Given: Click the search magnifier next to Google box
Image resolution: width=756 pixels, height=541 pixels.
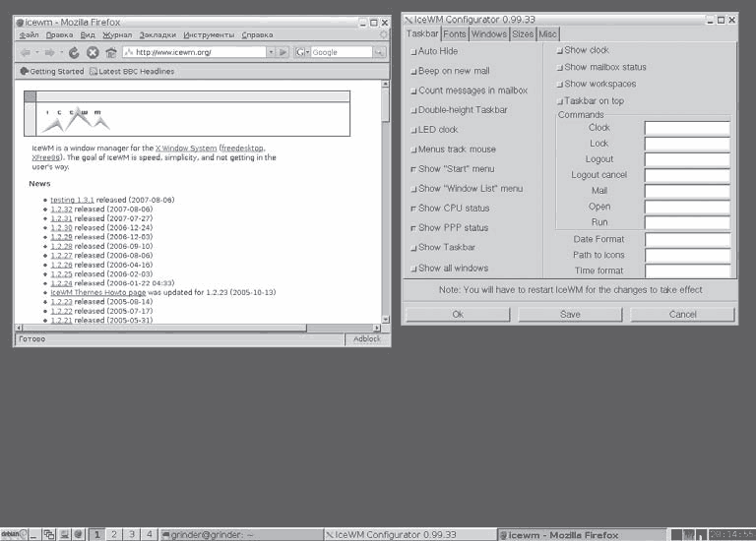Looking at the screenshot, I should (378, 52).
